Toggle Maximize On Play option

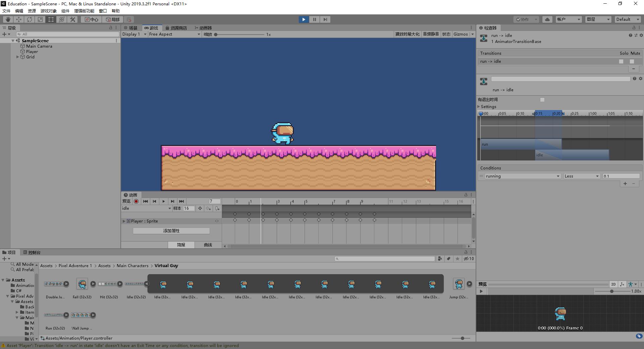point(407,34)
